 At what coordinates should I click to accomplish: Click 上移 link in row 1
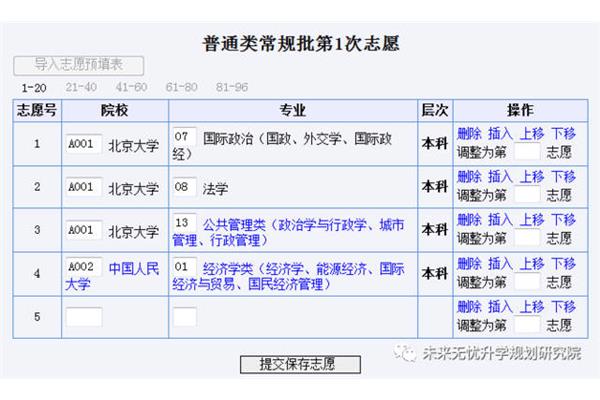(x=532, y=133)
